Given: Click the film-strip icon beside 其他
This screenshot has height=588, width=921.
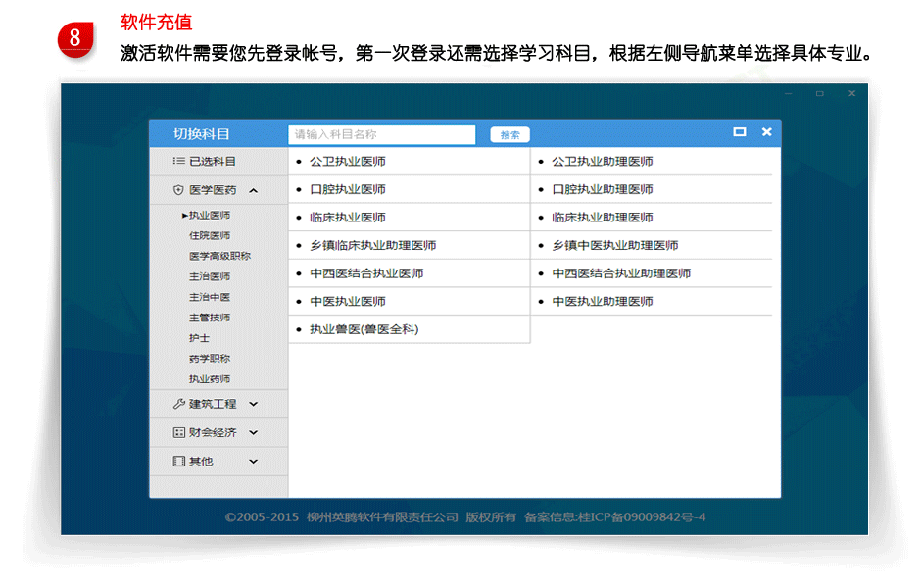Looking at the screenshot, I should click(178, 461).
